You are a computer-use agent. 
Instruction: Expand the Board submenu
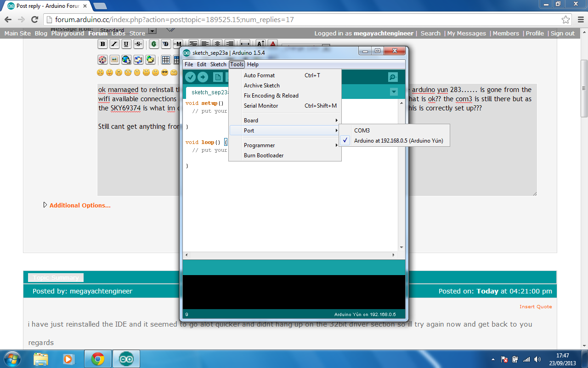coord(251,120)
